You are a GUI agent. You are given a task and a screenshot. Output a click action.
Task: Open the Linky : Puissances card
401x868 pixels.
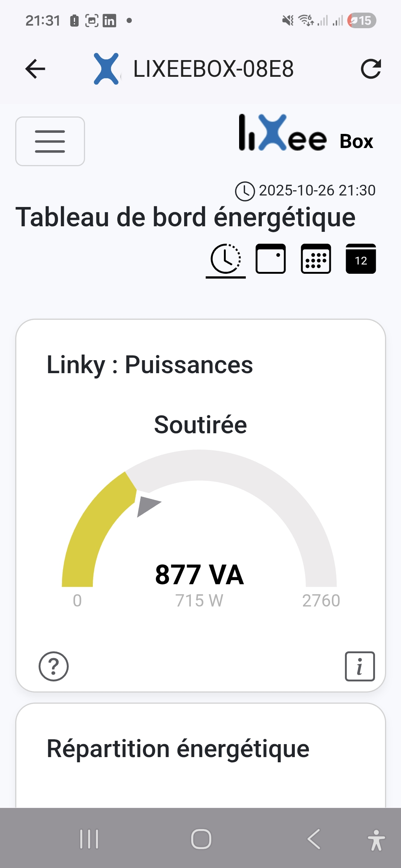(x=150, y=365)
